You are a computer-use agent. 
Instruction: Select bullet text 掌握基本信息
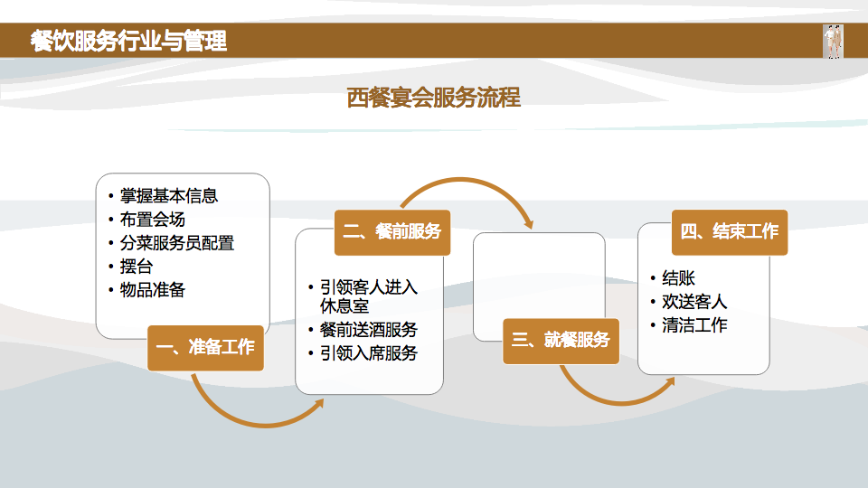point(169,196)
